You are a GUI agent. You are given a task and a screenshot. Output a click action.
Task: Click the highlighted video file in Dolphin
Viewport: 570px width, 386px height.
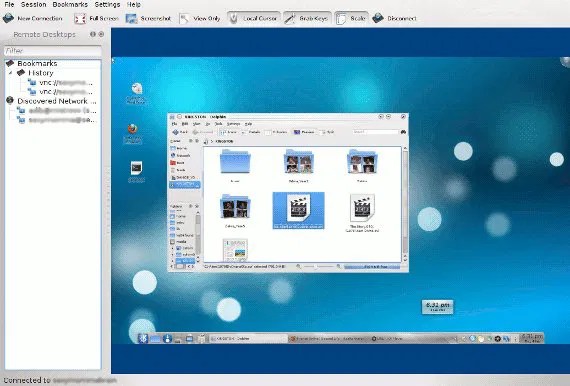coord(298,211)
